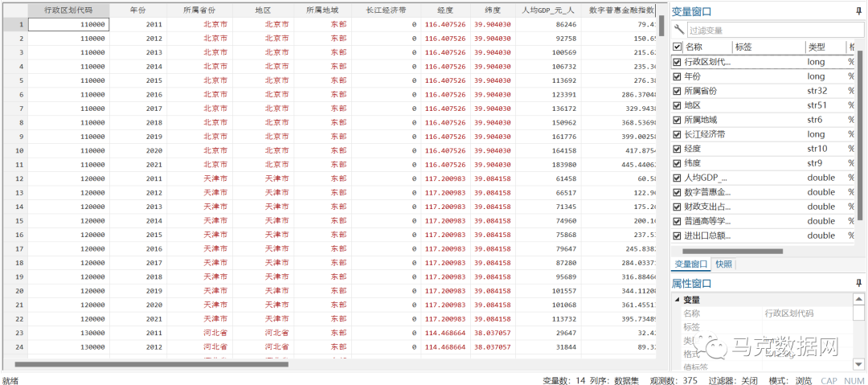Viewport: 868px width, 385px height.
Task: Select the 长江经济带 data column header
Action: tap(387, 10)
